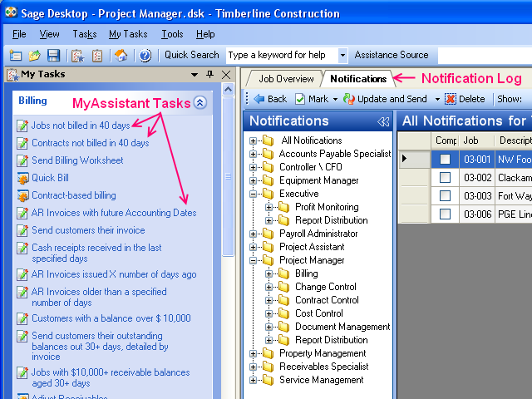Viewport: 532px width, 399px height.
Task: Click the Type a keyword for help field
Action: tap(282, 55)
